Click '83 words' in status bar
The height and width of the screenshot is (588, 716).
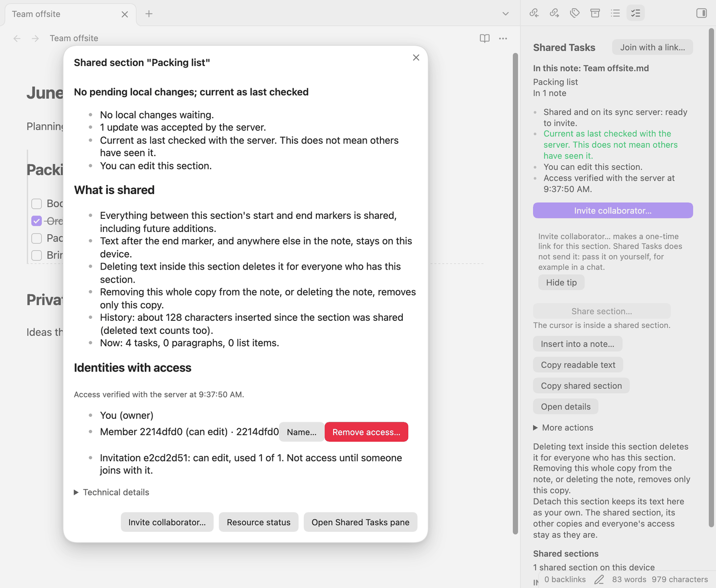click(629, 580)
